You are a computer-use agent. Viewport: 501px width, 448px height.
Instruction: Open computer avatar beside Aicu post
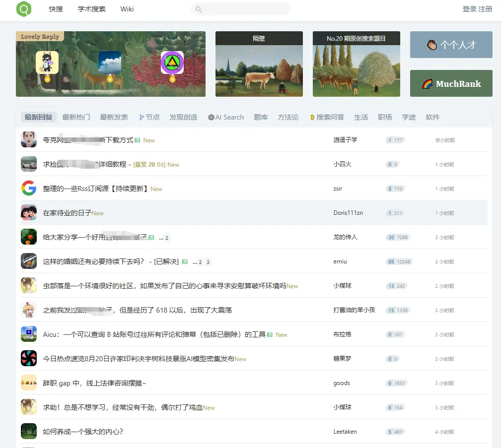click(x=29, y=334)
